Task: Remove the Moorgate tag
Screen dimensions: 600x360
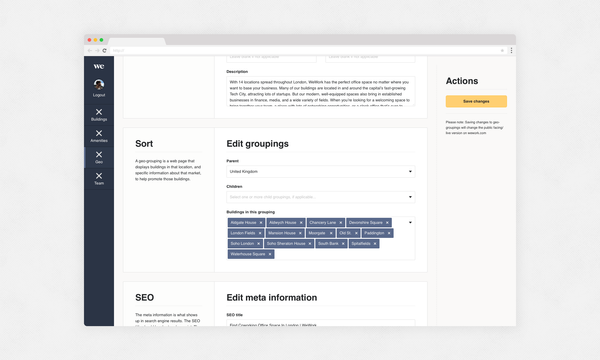Action: coord(331,233)
